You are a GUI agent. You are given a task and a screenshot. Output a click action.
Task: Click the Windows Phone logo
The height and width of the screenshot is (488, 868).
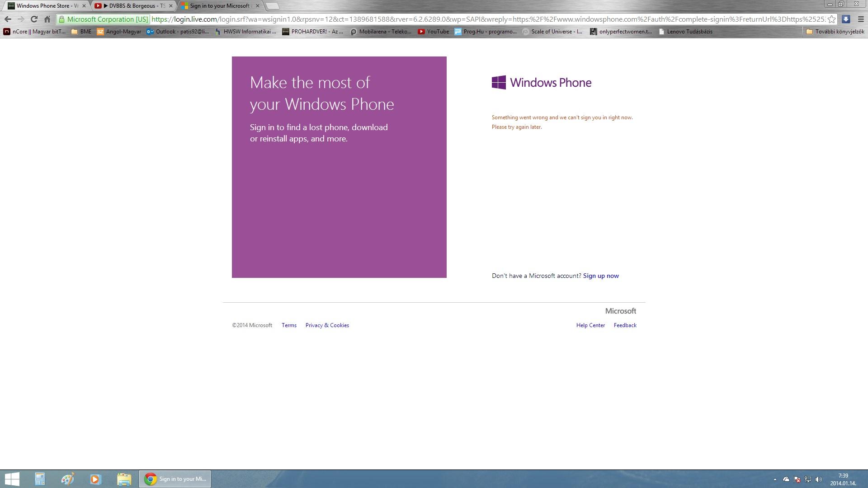click(542, 82)
